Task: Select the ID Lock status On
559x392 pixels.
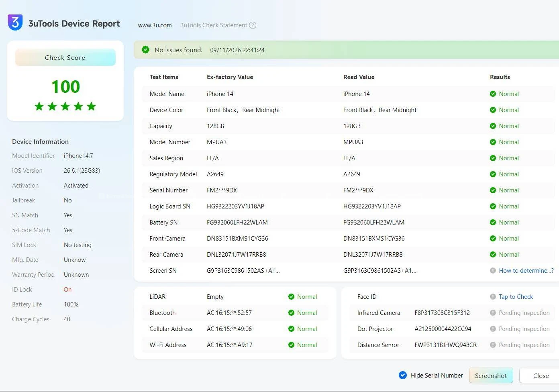Action: [67, 290]
